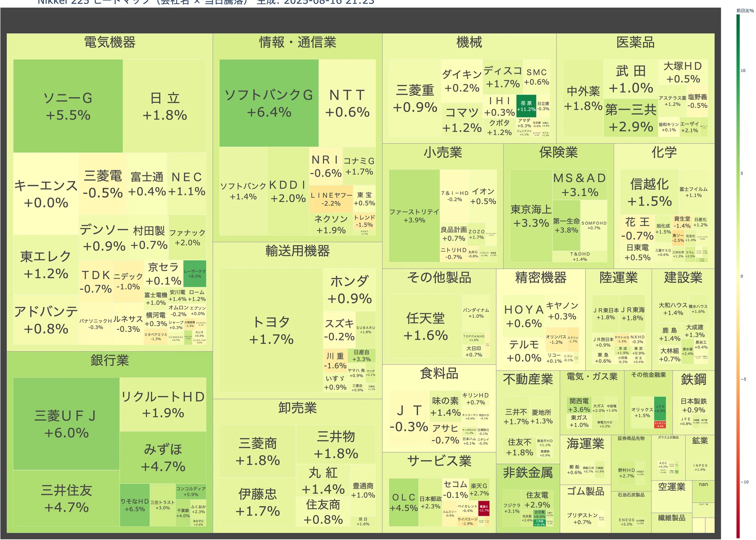Select the LINEヤフー -2.2% tile
Viewport: 756px width, 540px height.
[x=331, y=199]
